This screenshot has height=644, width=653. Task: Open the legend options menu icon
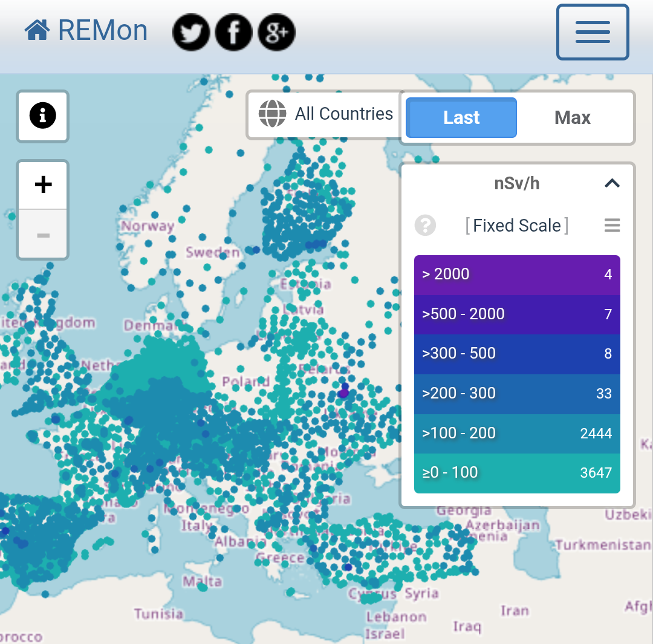coord(612,226)
